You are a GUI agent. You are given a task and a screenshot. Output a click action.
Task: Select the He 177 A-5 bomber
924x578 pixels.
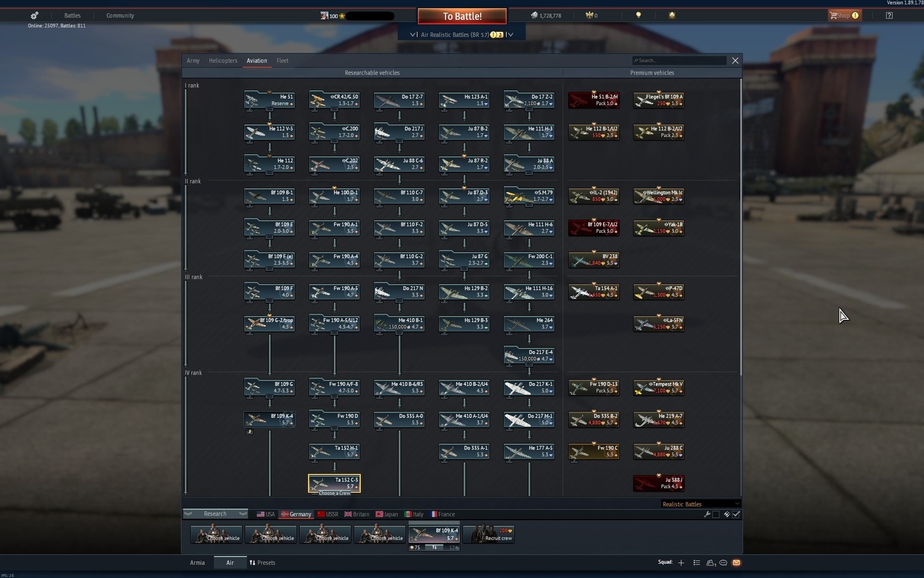click(529, 451)
